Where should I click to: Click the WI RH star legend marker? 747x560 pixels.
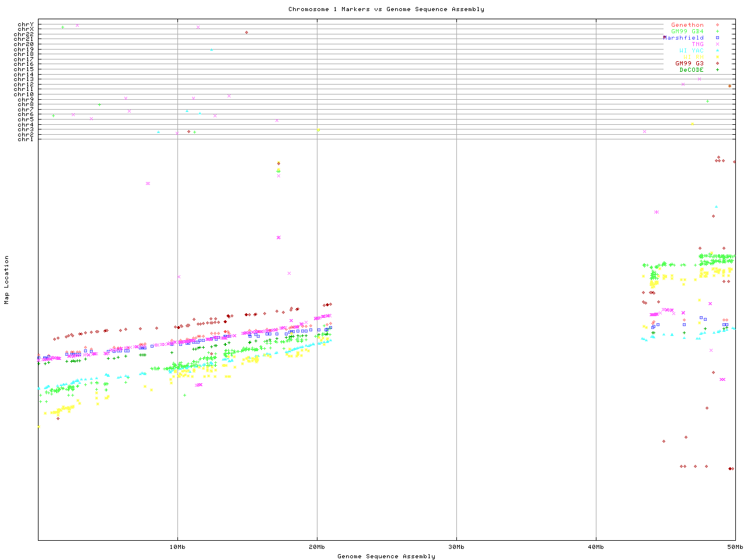[x=717, y=57]
